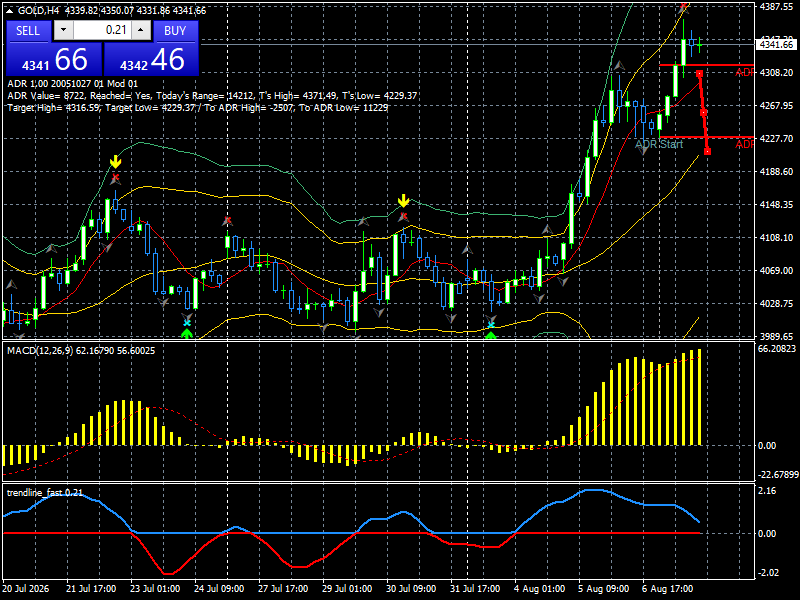The height and width of the screenshot is (600, 800).
Task: Click the GOLD,H4 chart title text
Action: click(x=38, y=10)
